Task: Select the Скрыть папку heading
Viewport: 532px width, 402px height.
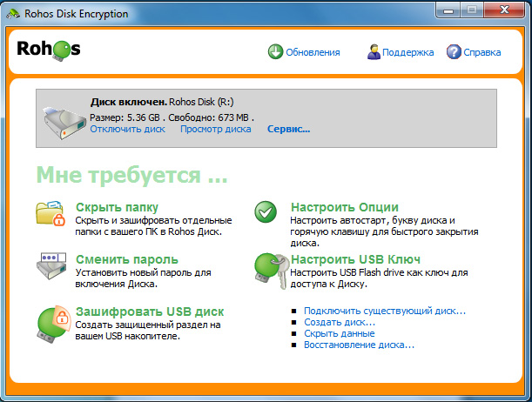Action: pyautogui.click(x=117, y=207)
